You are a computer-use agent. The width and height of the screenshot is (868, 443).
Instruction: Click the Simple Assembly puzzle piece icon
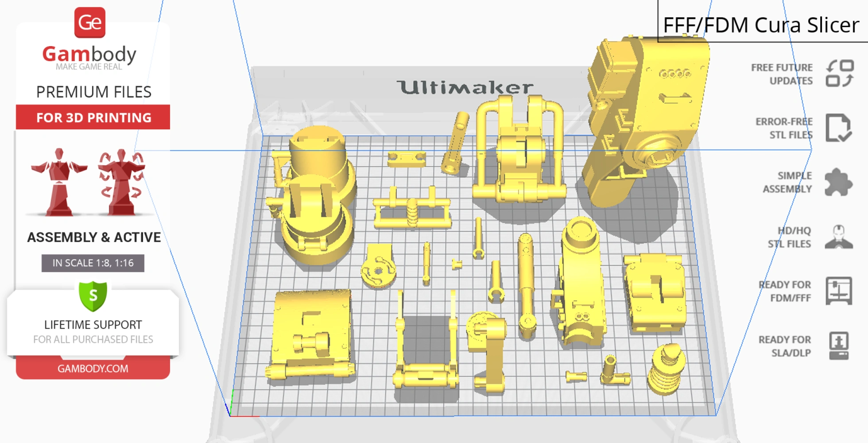pyautogui.click(x=838, y=182)
